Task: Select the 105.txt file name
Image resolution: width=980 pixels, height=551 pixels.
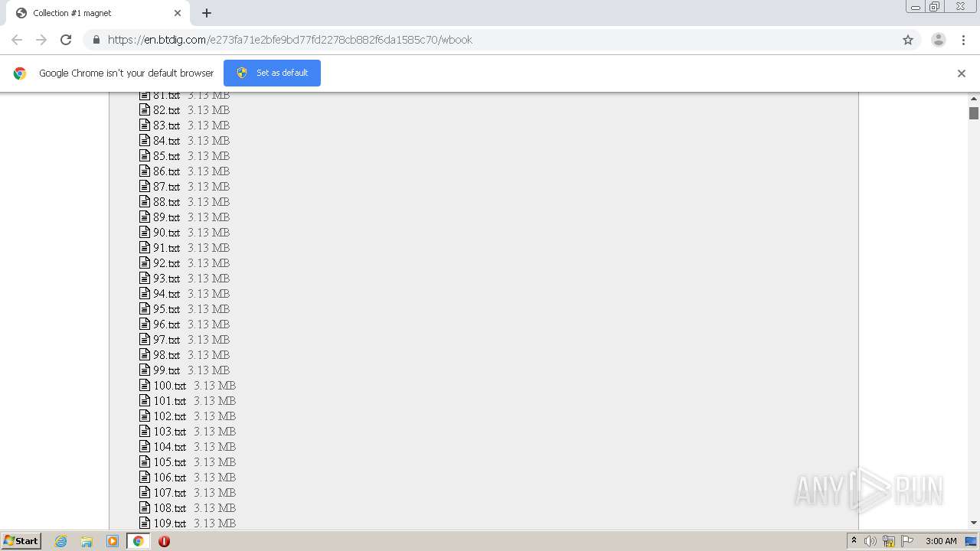Action: [x=169, y=462]
